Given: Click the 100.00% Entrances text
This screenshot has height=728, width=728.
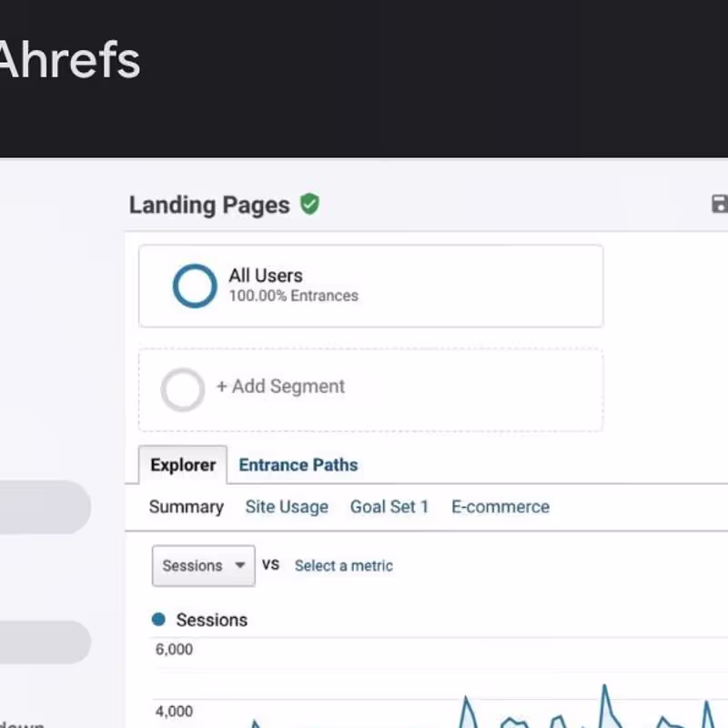Looking at the screenshot, I should point(293,296).
